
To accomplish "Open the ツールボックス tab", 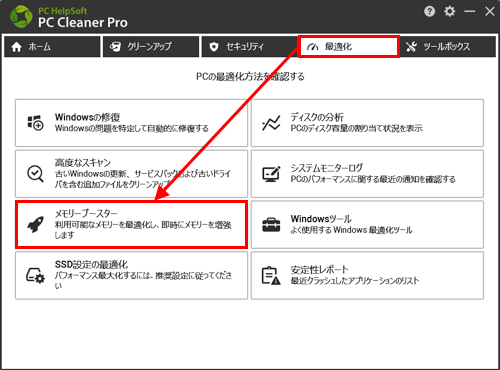I will pyautogui.click(x=448, y=47).
